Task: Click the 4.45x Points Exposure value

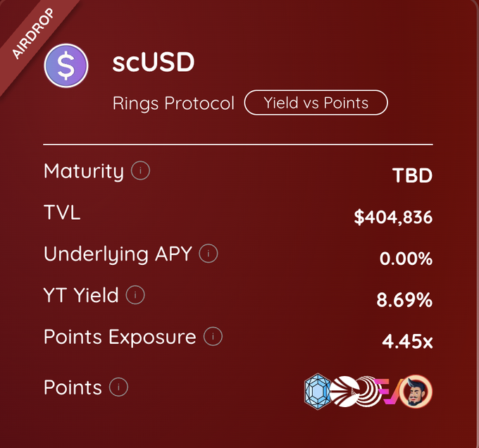Action: [x=407, y=342]
